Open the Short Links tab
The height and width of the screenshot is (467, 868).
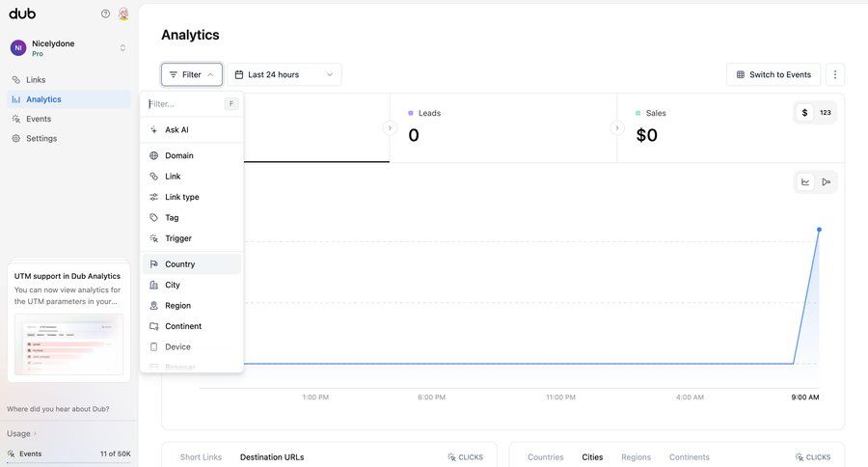point(201,457)
